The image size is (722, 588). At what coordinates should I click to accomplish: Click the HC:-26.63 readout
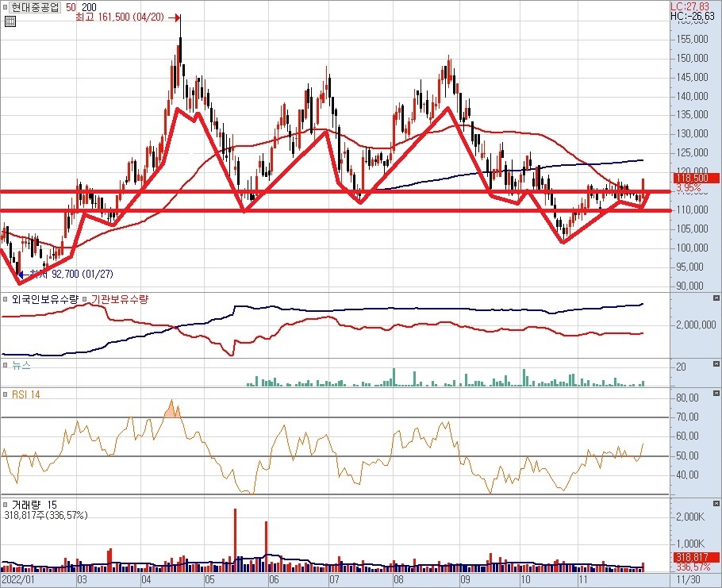point(693,16)
